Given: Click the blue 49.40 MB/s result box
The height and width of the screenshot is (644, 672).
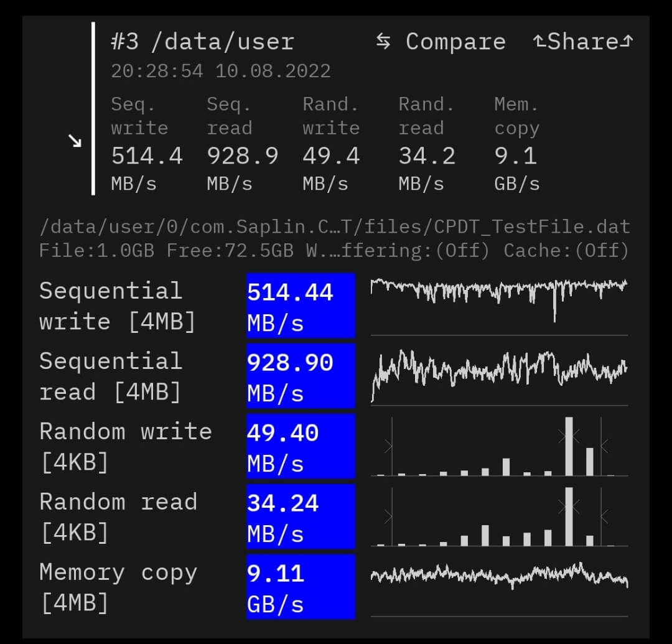Looking at the screenshot, I should coord(301,446).
